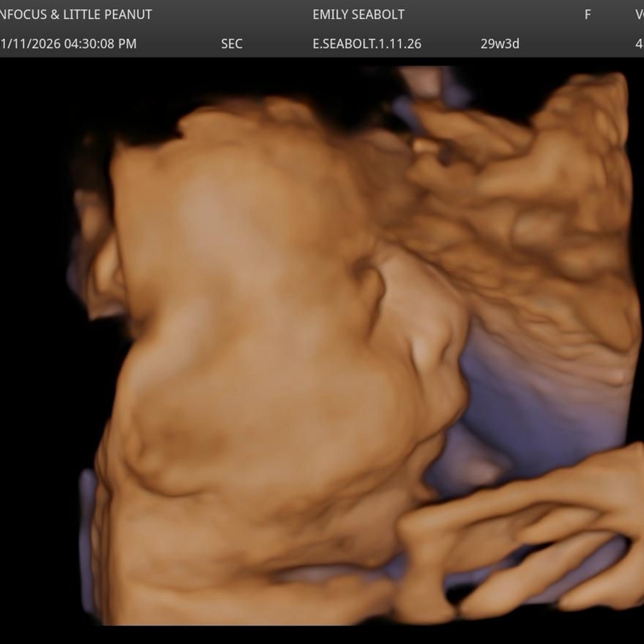The image size is (644, 644).
Task: Click the F label in header
Action: point(587,14)
